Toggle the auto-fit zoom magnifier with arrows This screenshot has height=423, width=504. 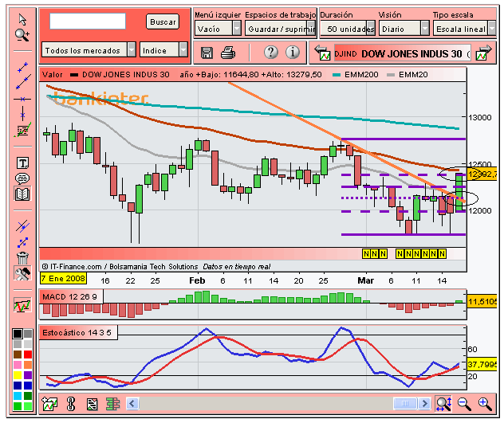pyautogui.click(x=443, y=404)
